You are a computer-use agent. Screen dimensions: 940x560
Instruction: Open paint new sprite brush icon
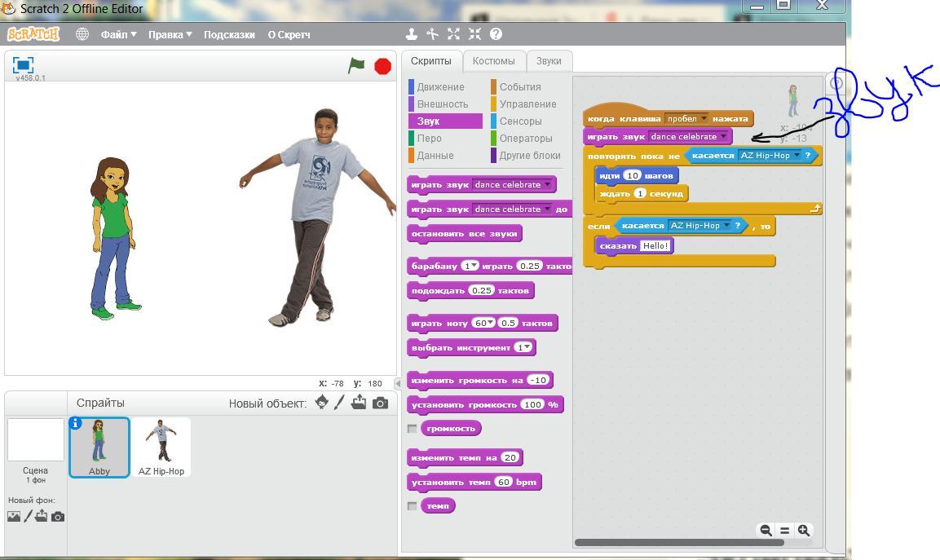click(339, 403)
